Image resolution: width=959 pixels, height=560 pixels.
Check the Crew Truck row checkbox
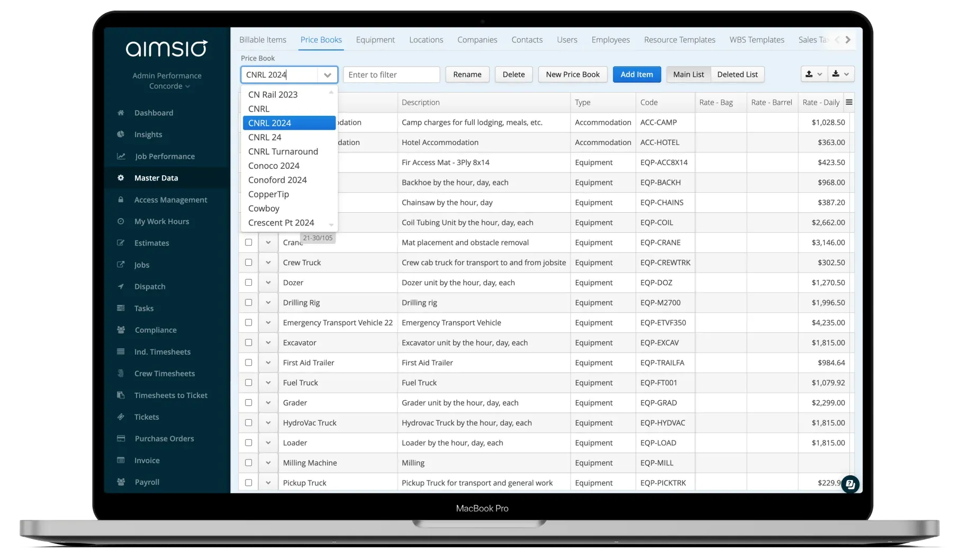tap(248, 262)
